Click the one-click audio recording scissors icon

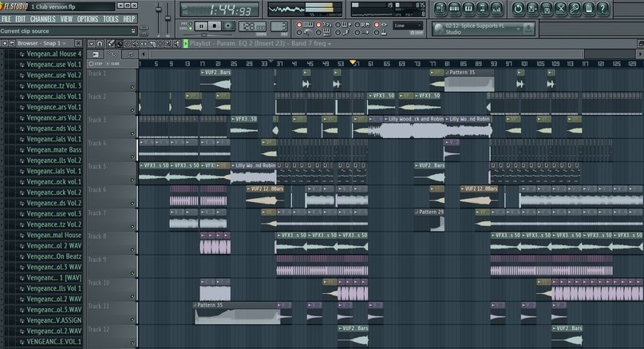click(x=560, y=9)
